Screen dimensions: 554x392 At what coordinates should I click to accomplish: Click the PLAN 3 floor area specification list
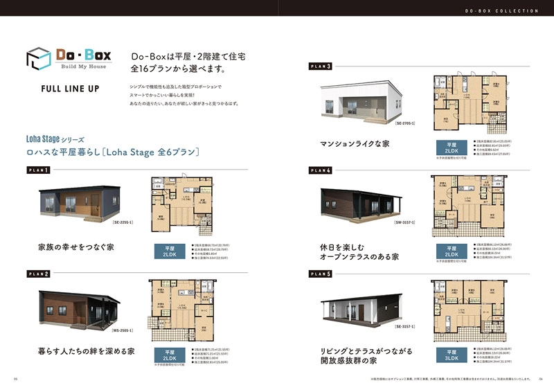tap(492, 148)
